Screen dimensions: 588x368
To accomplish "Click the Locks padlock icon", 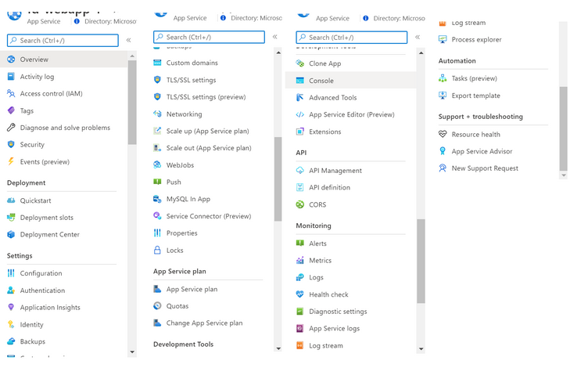I will click(157, 250).
